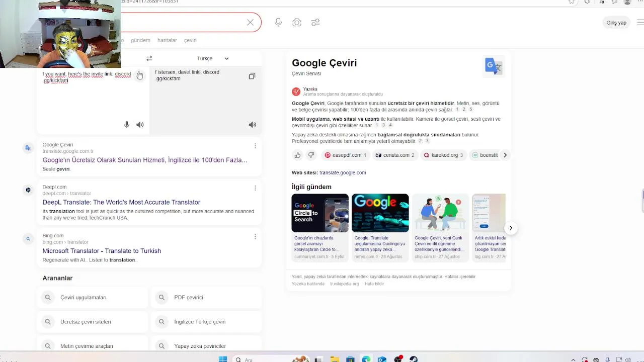The height and width of the screenshot is (362, 644).
Task: Open the three-dot menu for the Bing.com result
Action: [x=255, y=237]
